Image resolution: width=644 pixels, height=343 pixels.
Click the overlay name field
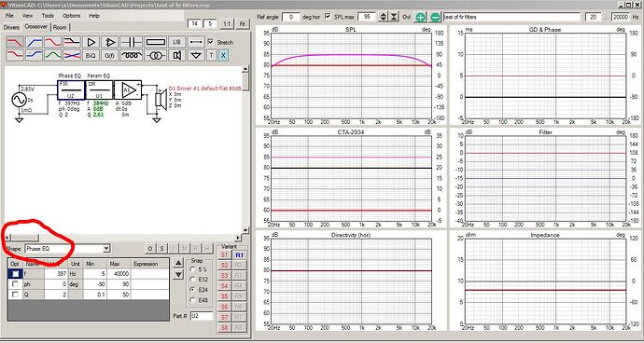pyautogui.click(x=511, y=17)
